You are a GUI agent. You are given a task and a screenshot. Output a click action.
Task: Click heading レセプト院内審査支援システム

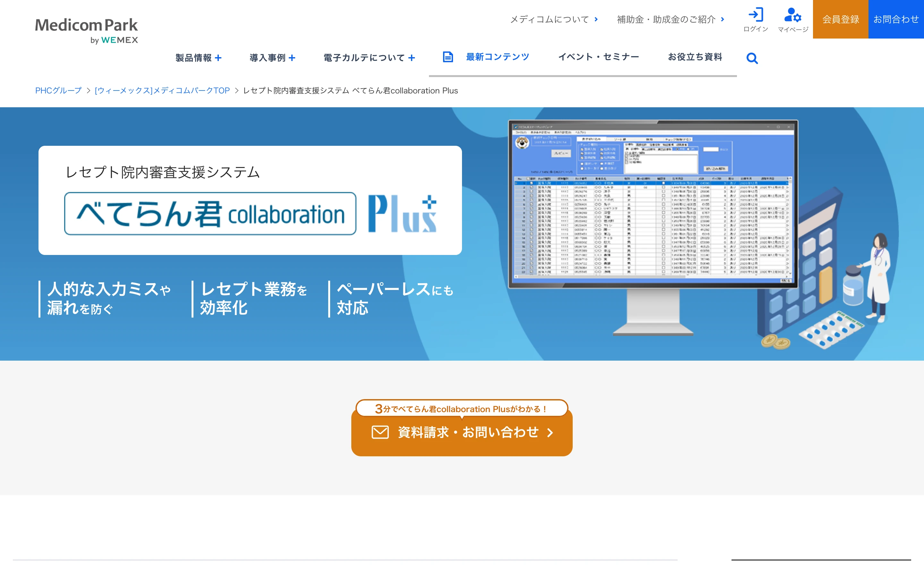click(x=163, y=172)
